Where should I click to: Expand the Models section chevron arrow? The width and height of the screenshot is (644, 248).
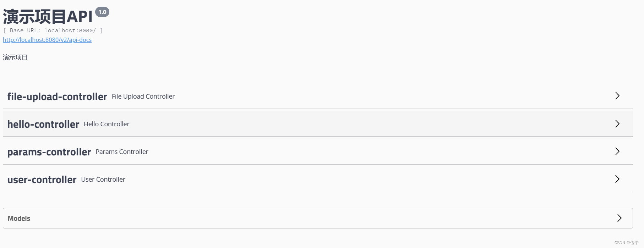click(620, 218)
